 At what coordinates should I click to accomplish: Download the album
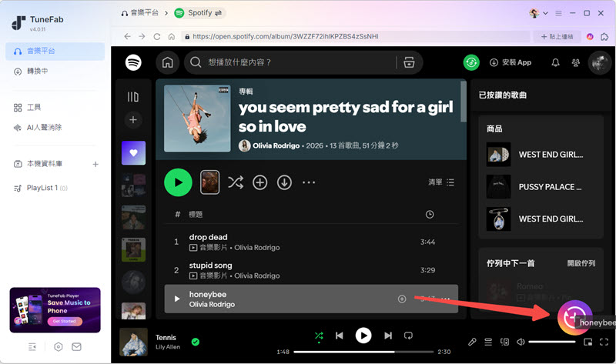pyautogui.click(x=284, y=182)
